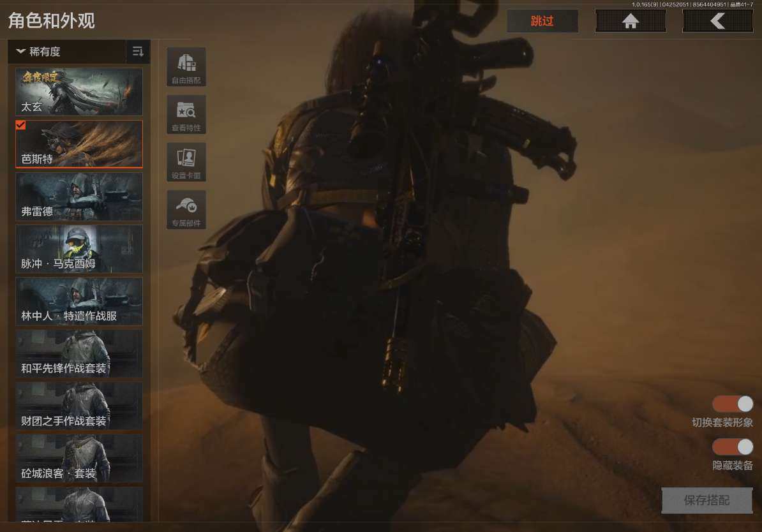Open 自由搭配 free outfit matching
This screenshot has height=532, width=762.
(x=186, y=67)
